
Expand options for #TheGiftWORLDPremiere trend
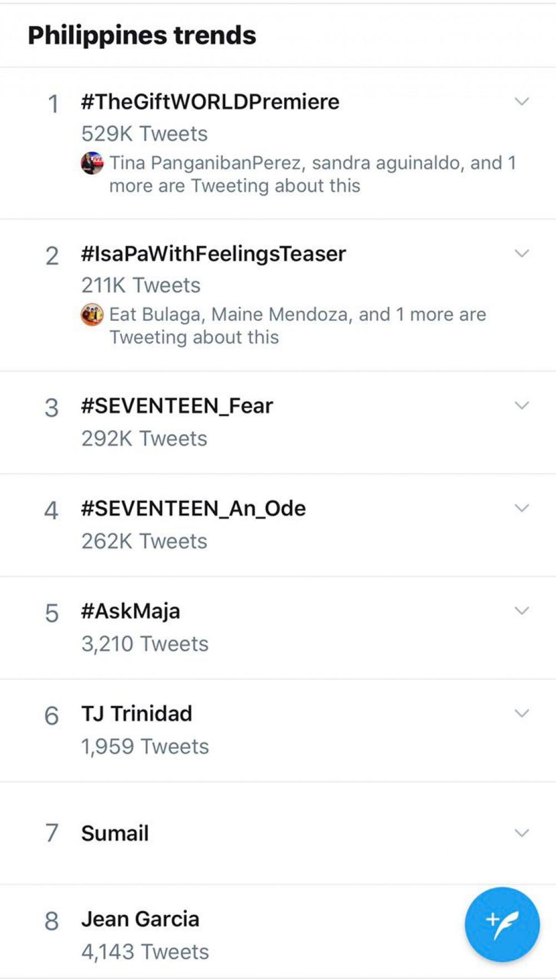click(522, 102)
